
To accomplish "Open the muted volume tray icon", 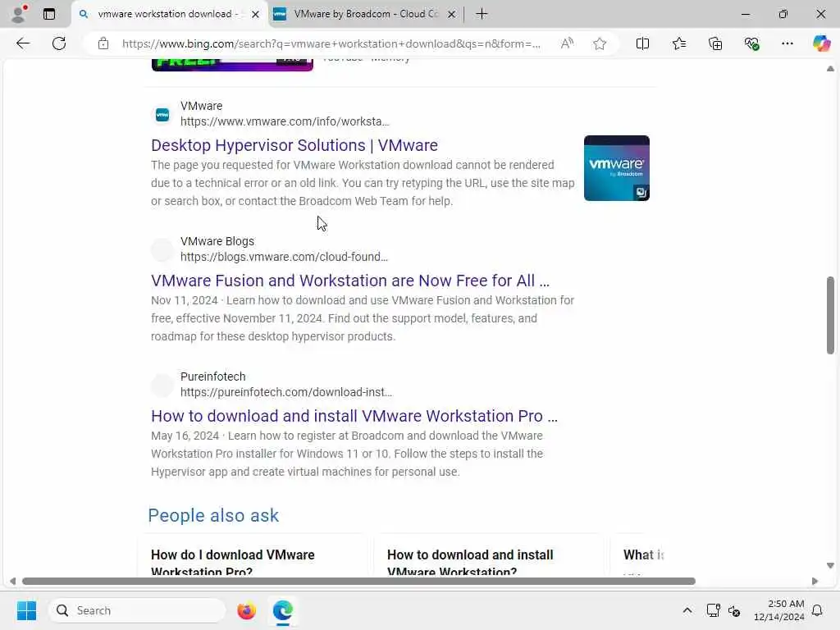I will tap(734, 610).
